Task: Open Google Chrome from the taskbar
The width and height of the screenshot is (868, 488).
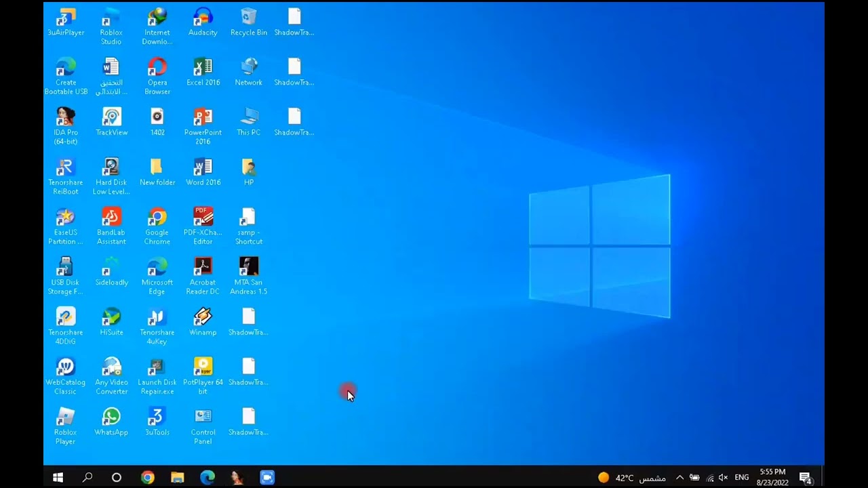Action: tap(147, 478)
